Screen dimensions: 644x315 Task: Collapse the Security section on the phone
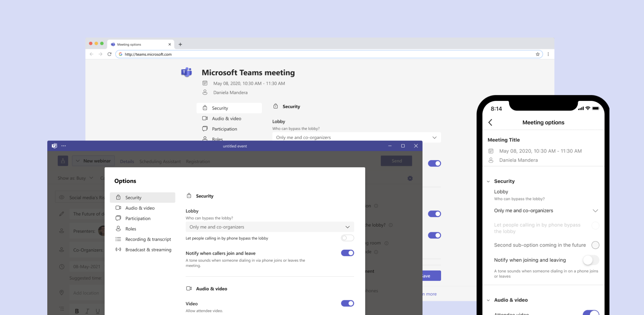488,181
